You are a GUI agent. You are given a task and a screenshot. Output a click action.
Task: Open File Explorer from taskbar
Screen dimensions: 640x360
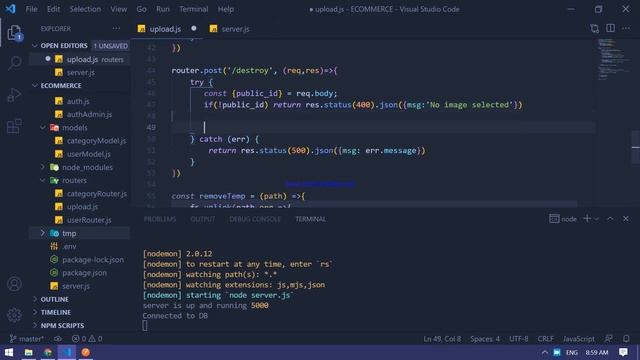(x=28, y=352)
